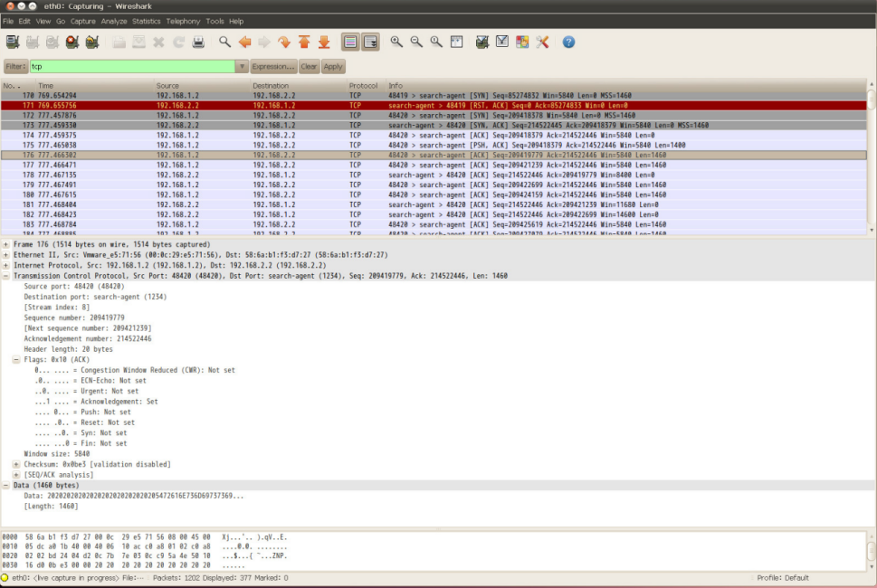Click the Find packet magnifier icon
Image resolution: width=877 pixels, height=588 pixels.
pos(225,42)
